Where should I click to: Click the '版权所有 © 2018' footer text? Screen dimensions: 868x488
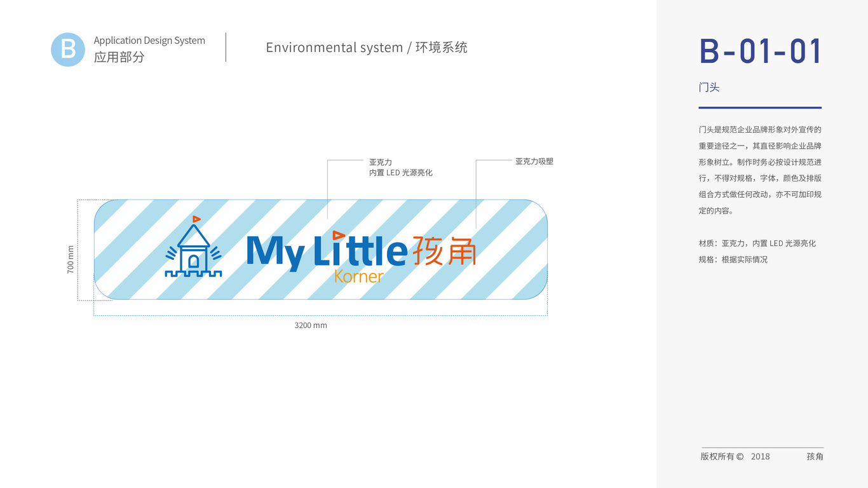(x=735, y=456)
